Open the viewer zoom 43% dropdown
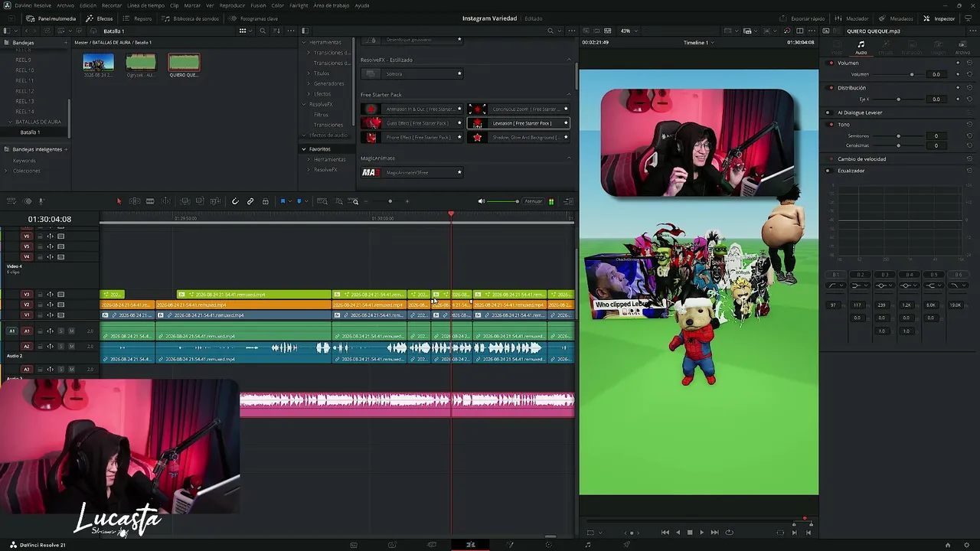This screenshot has height=551, width=980. (x=629, y=31)
